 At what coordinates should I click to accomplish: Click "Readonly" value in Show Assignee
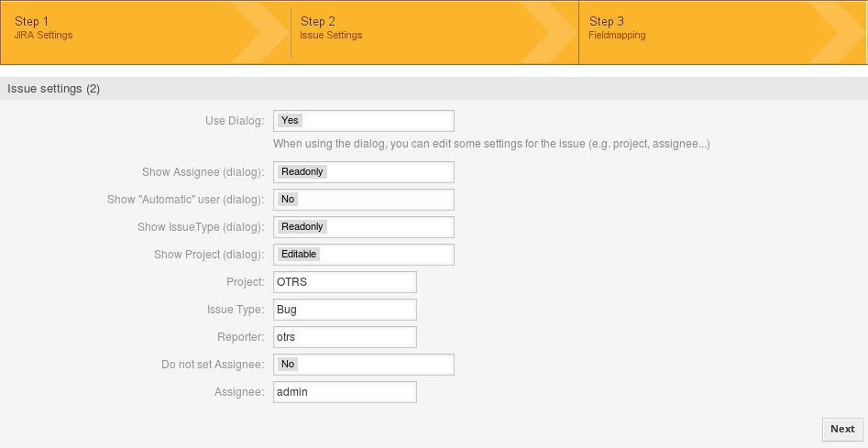coord(302,172)
